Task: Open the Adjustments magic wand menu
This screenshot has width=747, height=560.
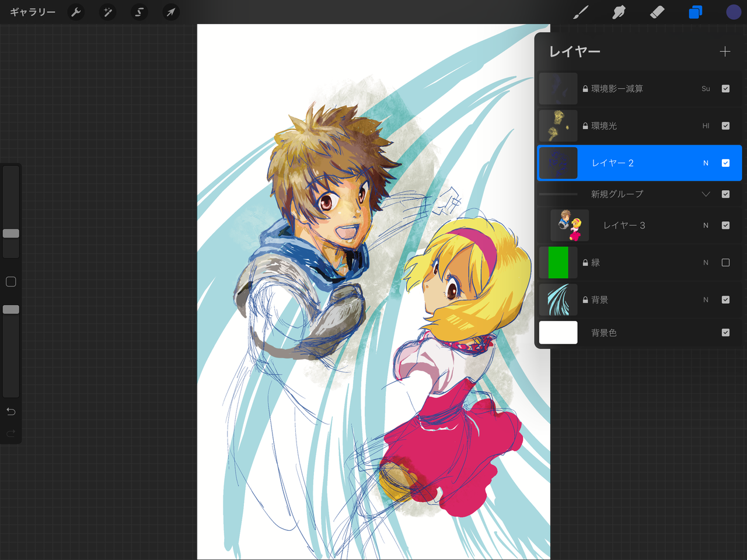Action: [x=107, y=12]
